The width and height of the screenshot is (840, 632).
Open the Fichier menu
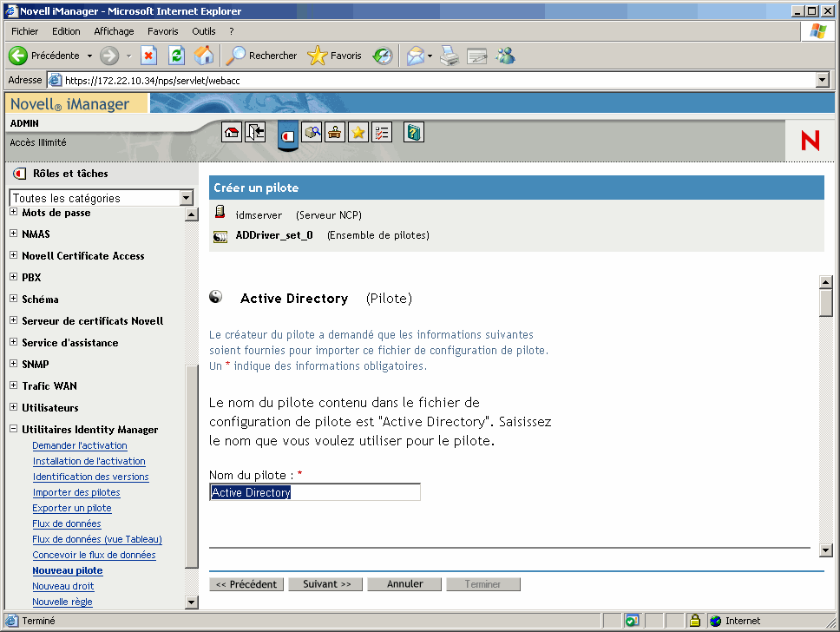pos(24,30)
